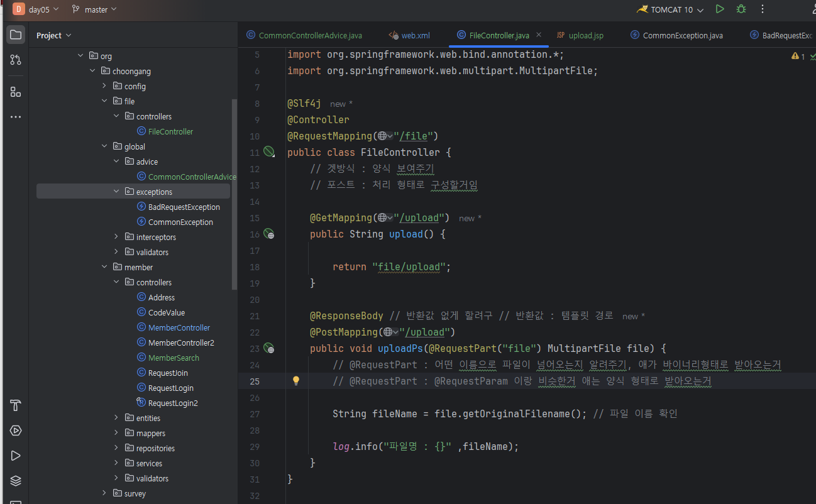Collapse the global folder
Screen dimensions: 816x504
click(104, 146)
